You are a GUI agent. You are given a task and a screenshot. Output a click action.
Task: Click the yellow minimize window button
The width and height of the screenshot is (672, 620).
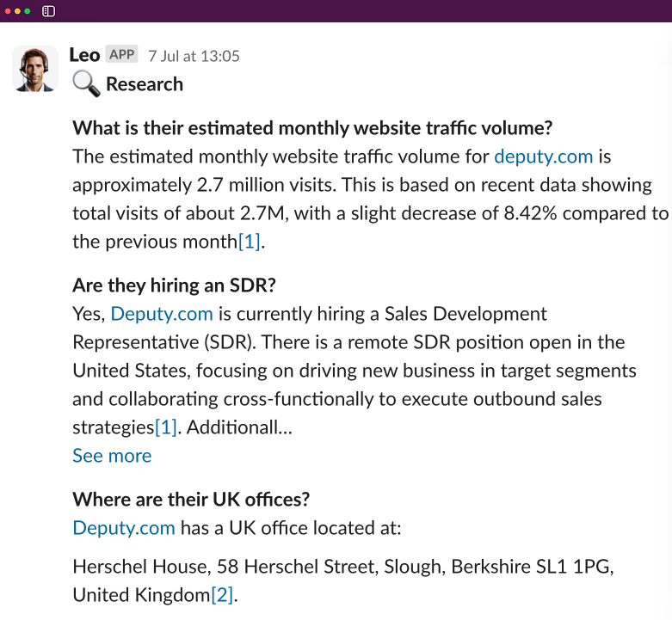point(17,11)
